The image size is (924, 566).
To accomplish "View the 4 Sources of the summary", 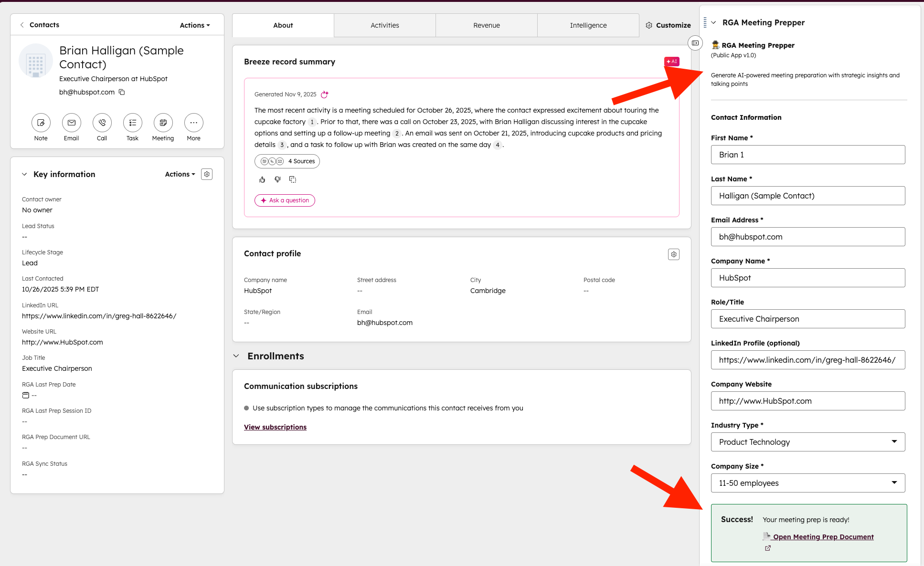I will [x=287, y=161].
